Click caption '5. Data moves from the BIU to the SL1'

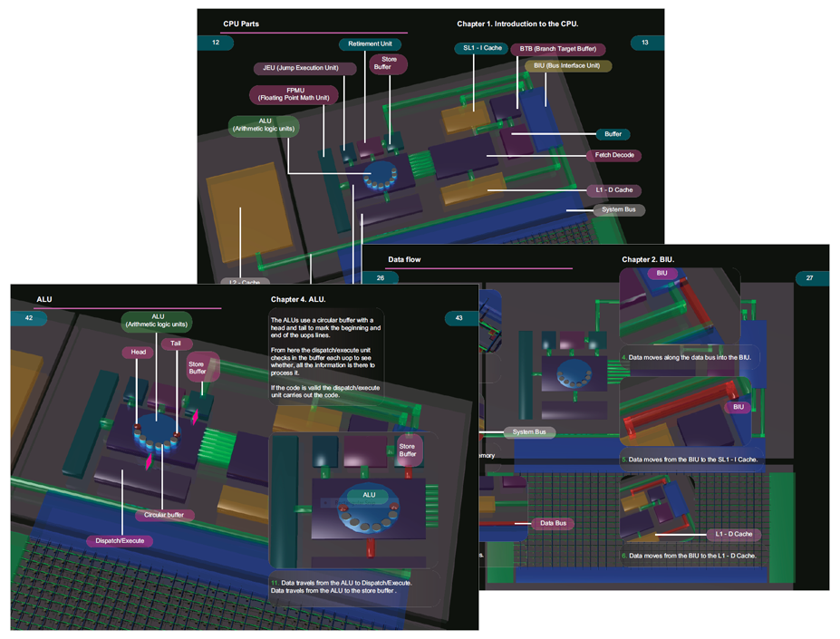[690, 460]
